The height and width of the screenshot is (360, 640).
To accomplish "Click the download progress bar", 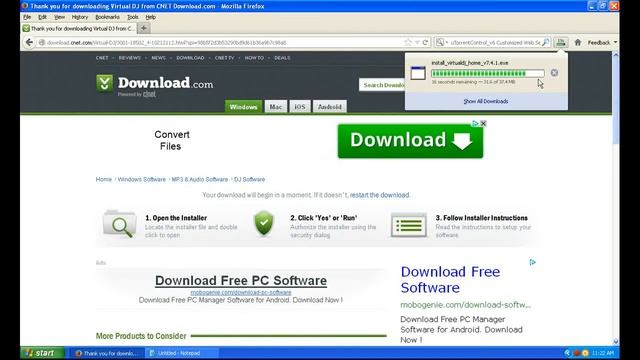I will (488, 73).
